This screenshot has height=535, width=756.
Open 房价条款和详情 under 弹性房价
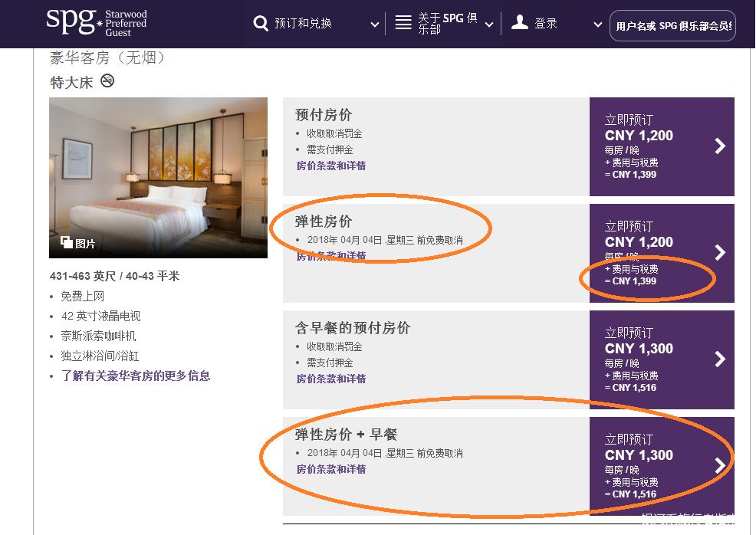(330, 255)
